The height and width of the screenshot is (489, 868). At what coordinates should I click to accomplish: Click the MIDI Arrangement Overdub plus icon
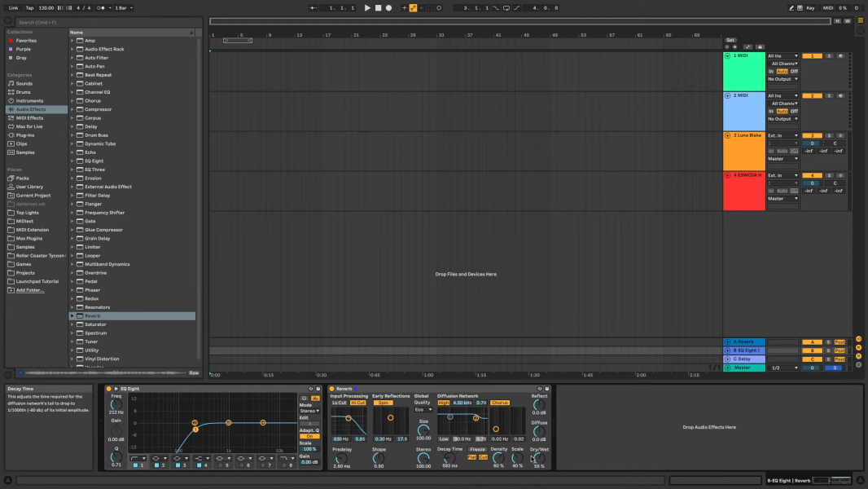click(x=404, y=8)
